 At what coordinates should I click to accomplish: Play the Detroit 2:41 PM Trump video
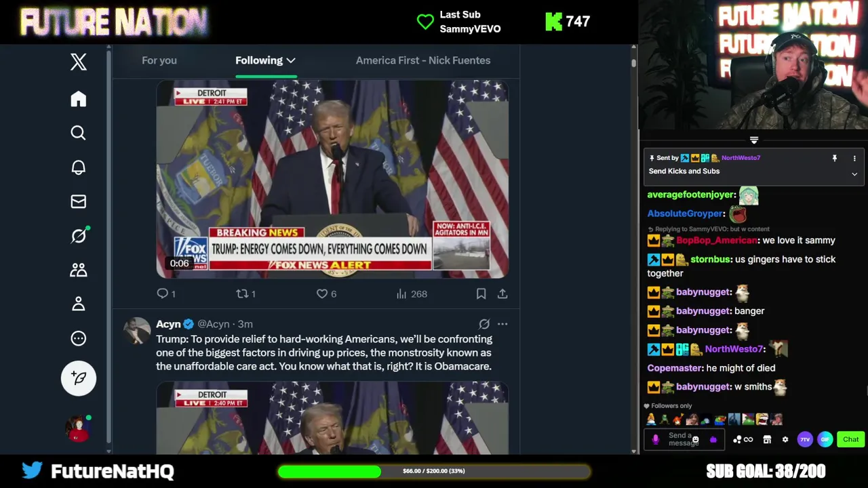pyautogui.click(x=332, y=180)
